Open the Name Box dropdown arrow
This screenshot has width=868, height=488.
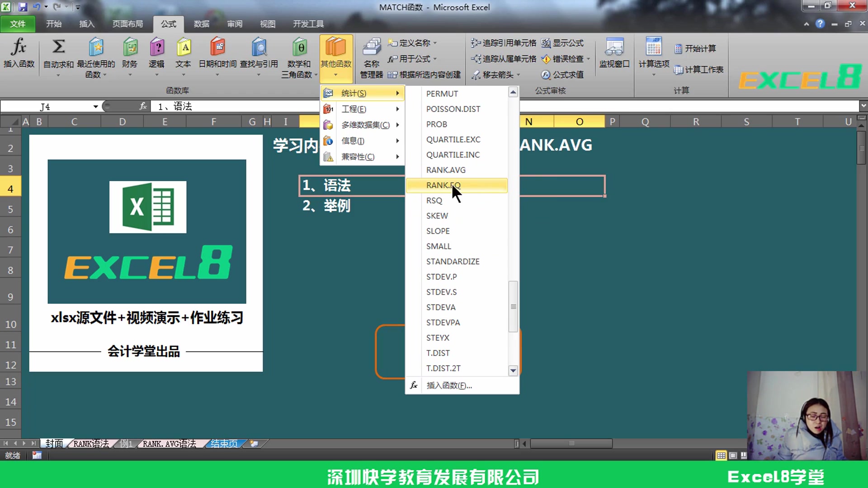[95, 107]
